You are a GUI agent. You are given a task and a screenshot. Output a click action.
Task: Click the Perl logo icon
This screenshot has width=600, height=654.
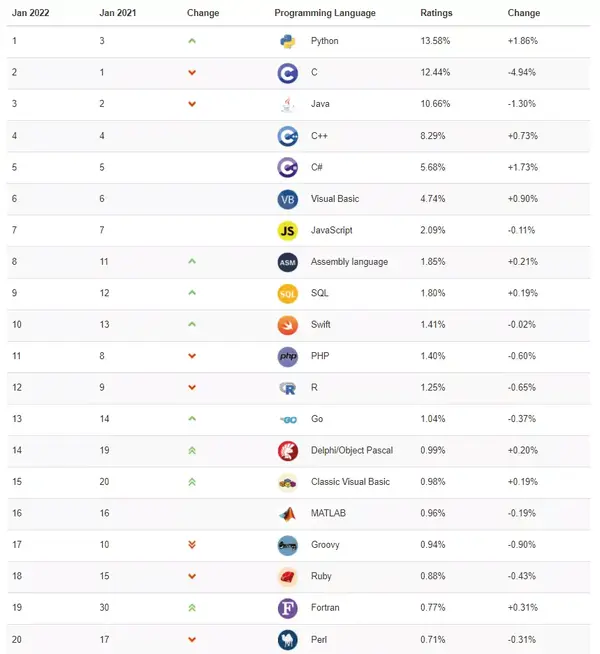click(288, 640)
